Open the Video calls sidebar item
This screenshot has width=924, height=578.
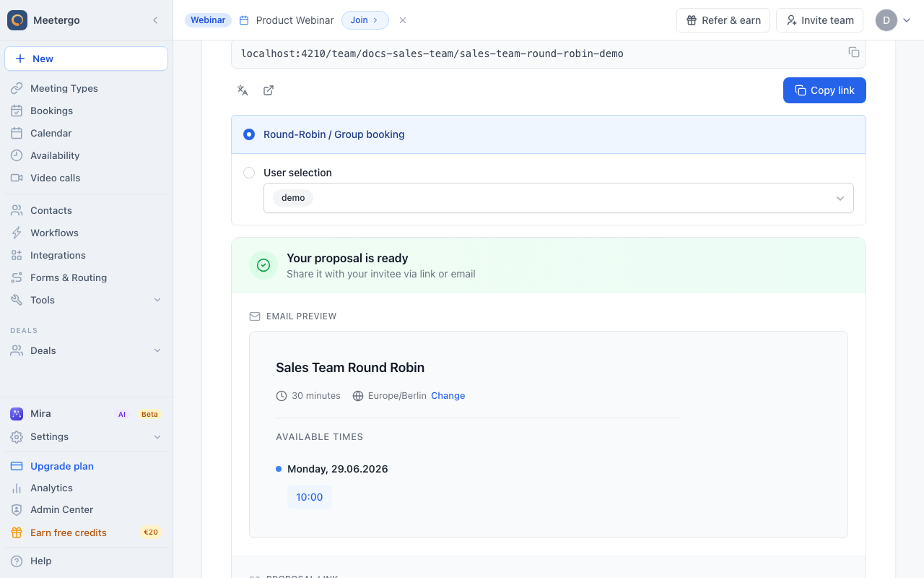tap(87, 178)
